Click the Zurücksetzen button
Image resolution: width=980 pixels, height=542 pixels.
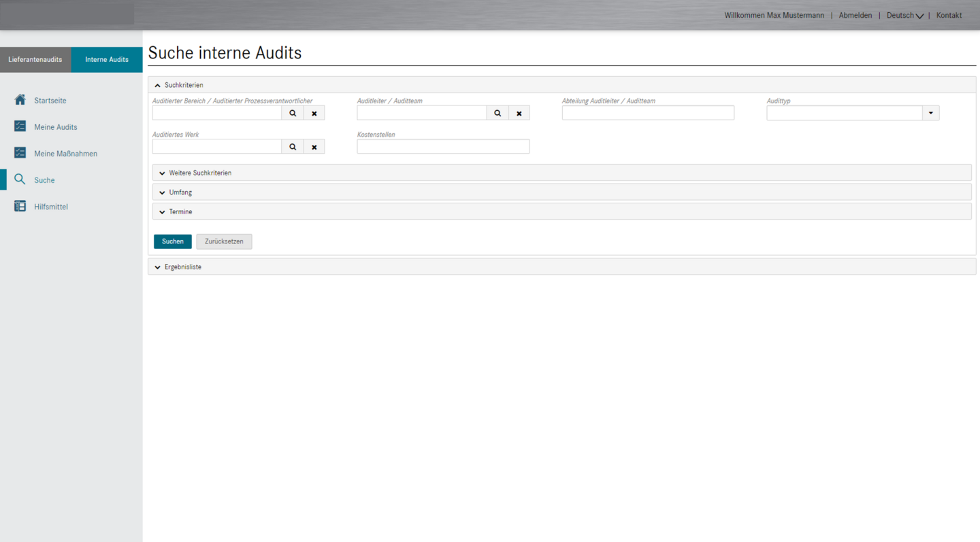[224, 241]
